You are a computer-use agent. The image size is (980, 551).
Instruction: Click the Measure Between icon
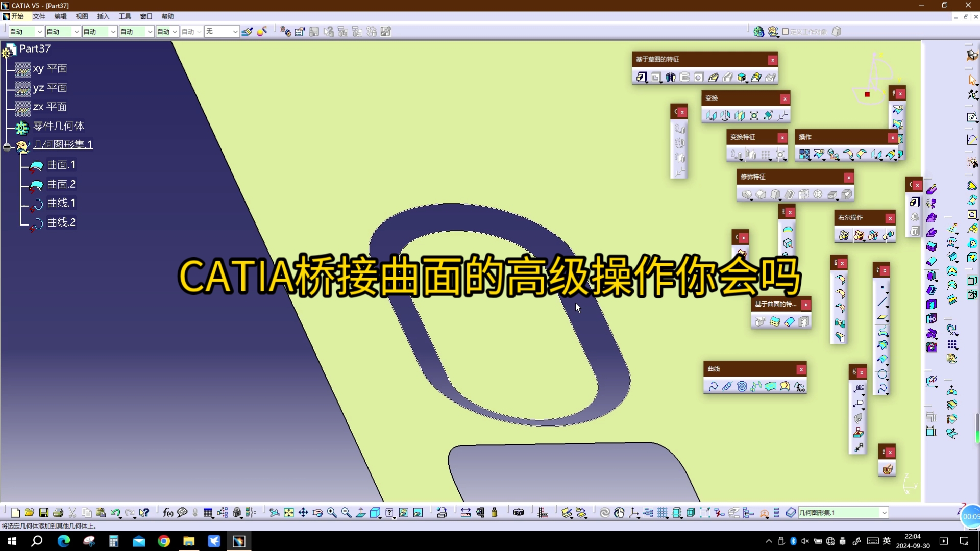tap(465, 512)
